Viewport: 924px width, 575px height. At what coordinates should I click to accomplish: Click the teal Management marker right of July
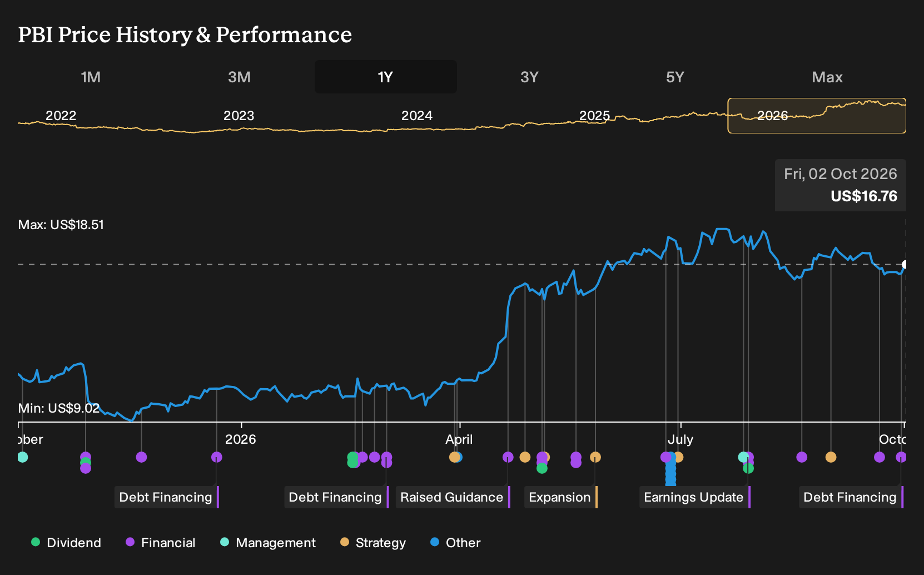[x=743, y=457]
